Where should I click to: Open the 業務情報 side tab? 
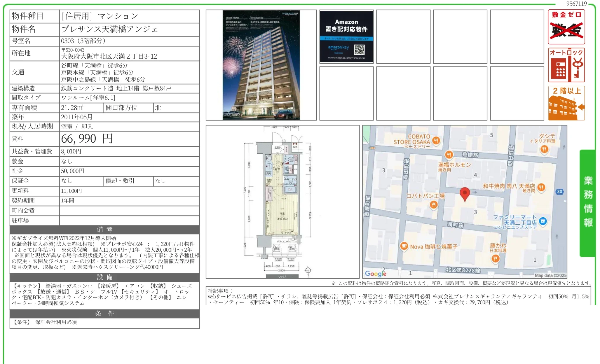pos(588,203)
